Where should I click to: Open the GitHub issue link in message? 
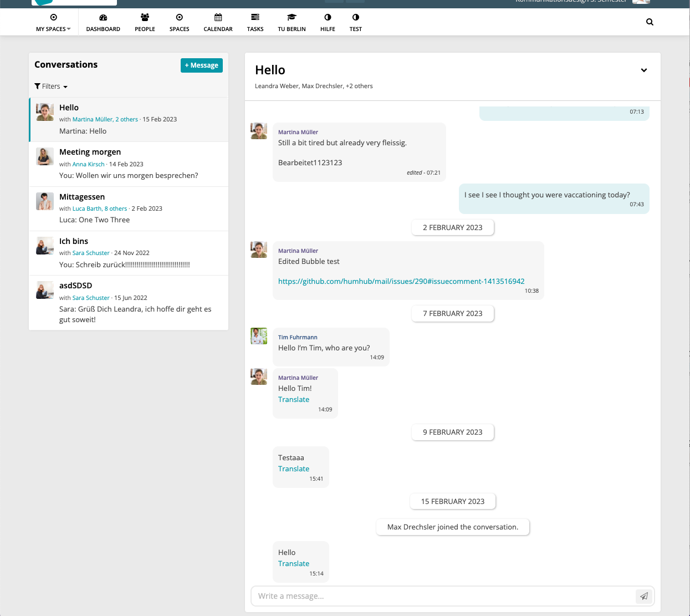pyautogui.click(x=401, y=281)
